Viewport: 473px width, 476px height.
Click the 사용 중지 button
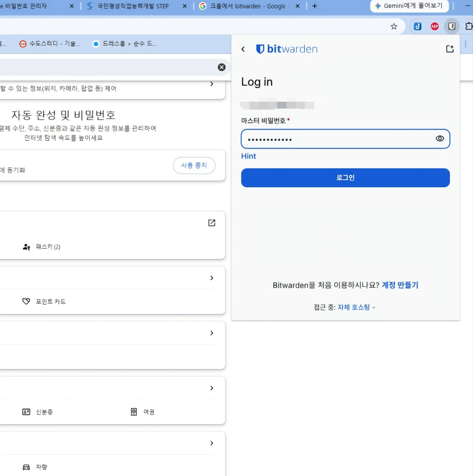click(194, 165)
